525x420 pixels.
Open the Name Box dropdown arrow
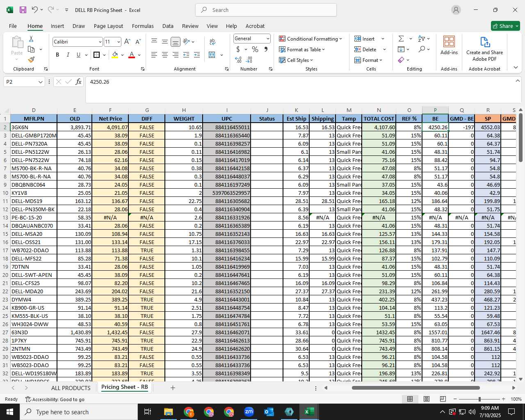tap(41, 82)
